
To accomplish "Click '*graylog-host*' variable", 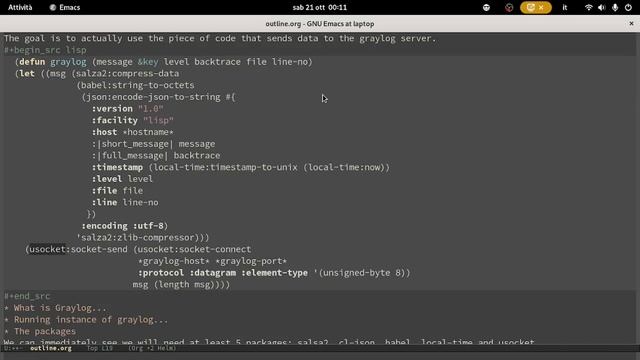I will (x=174, y=261).
